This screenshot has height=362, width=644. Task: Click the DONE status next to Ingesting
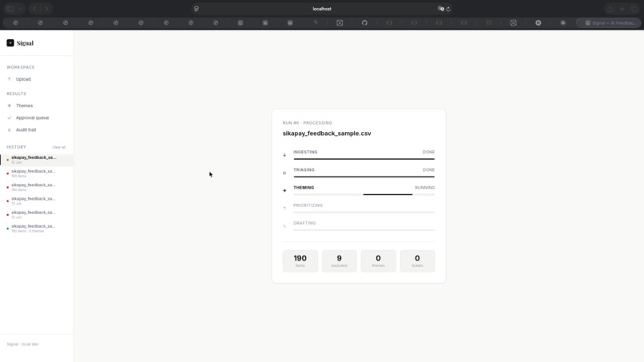pos(428,152)
